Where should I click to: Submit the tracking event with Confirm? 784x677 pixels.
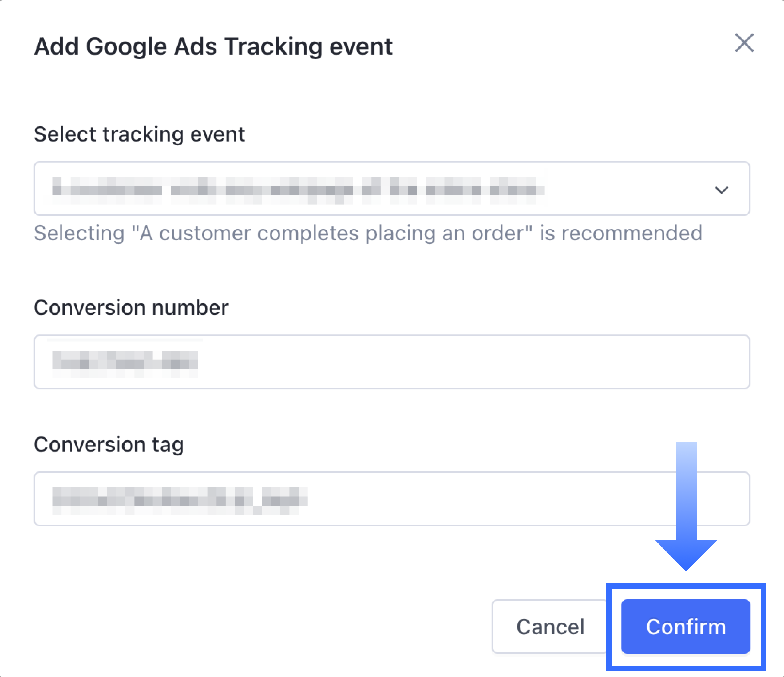pos(686,627)
